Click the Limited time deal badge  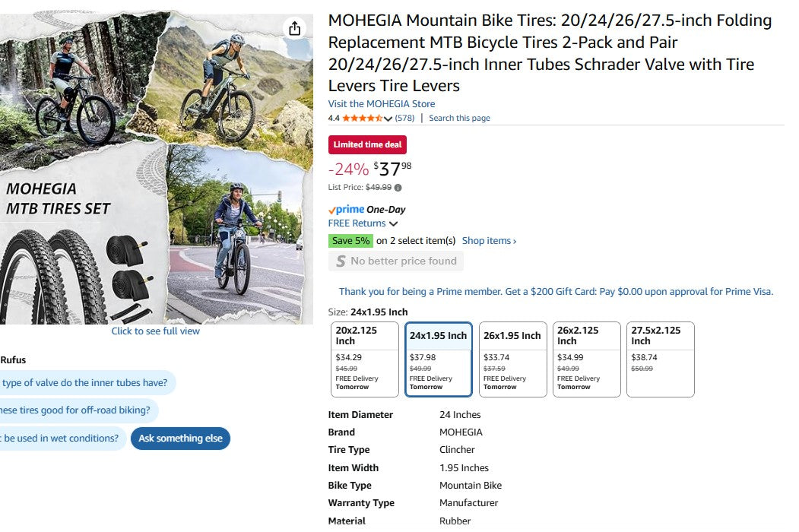(367, 144)
